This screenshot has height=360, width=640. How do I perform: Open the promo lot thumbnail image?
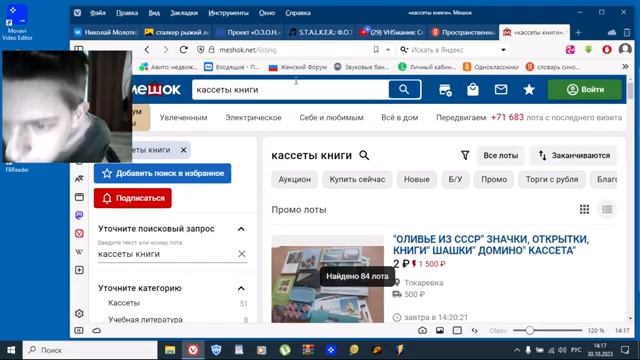328,279
